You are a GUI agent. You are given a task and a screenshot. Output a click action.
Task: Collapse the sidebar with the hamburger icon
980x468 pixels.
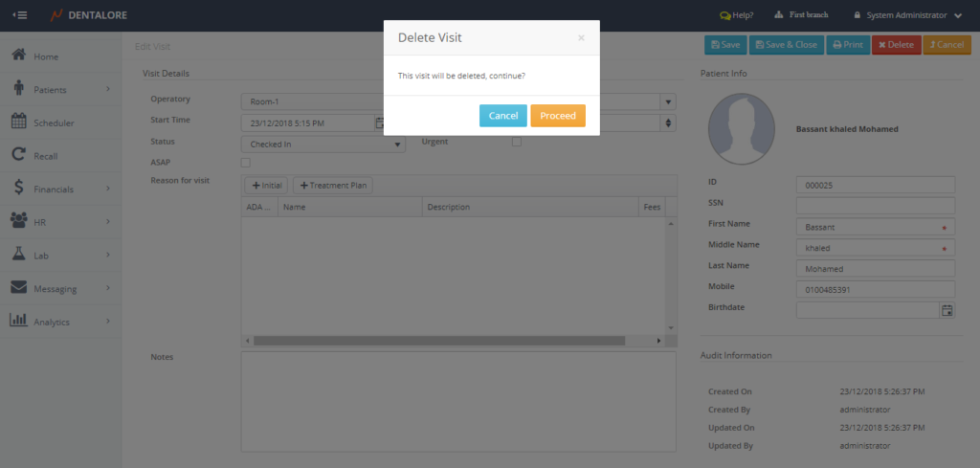[19, 15]
